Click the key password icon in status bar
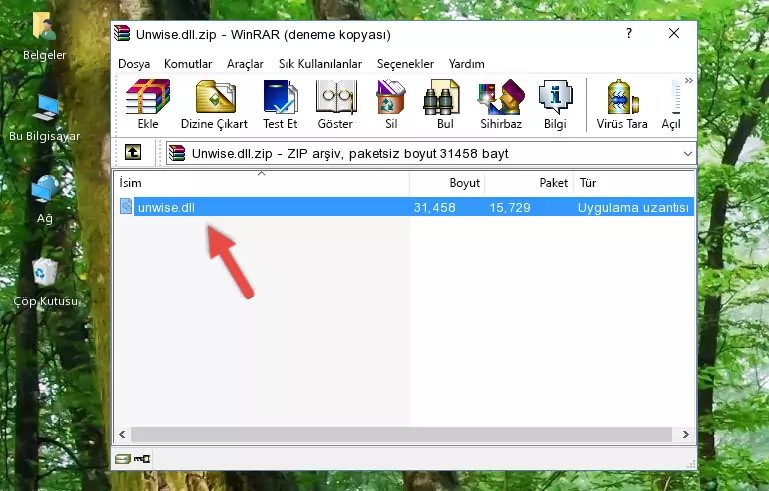The width and height of the screenshot is (769, 491). 142,459
